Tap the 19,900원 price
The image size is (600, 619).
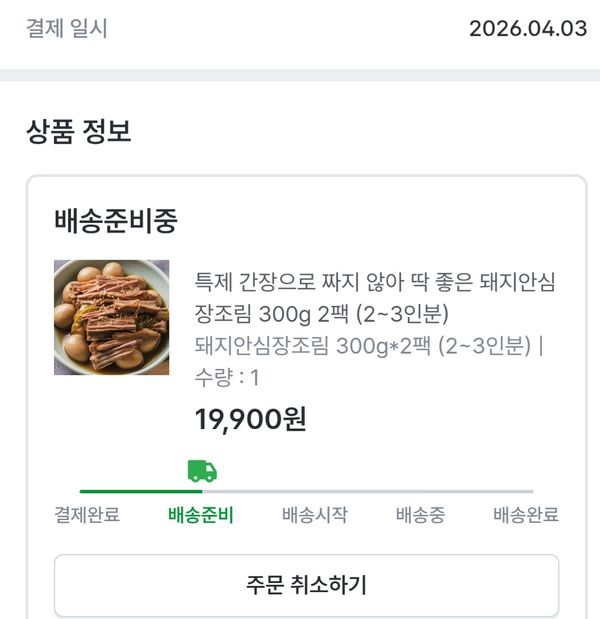(x=250, y=419)
